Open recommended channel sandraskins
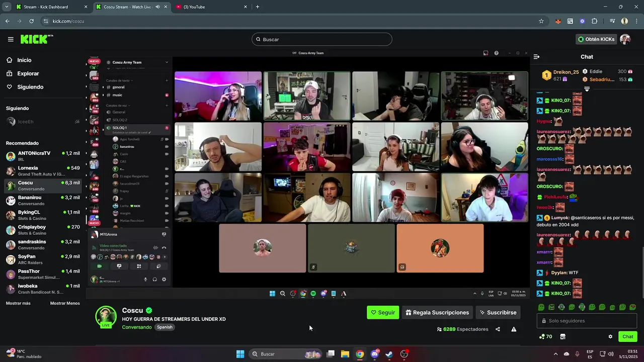The height and width of the screenshot is (362, 644). (x=43, y=244)
